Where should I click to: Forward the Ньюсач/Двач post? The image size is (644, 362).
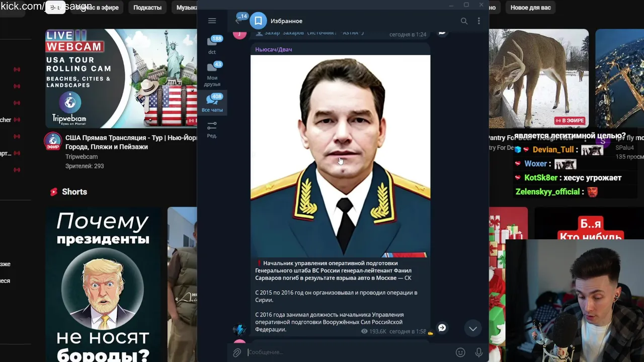(x=442, y=328)
